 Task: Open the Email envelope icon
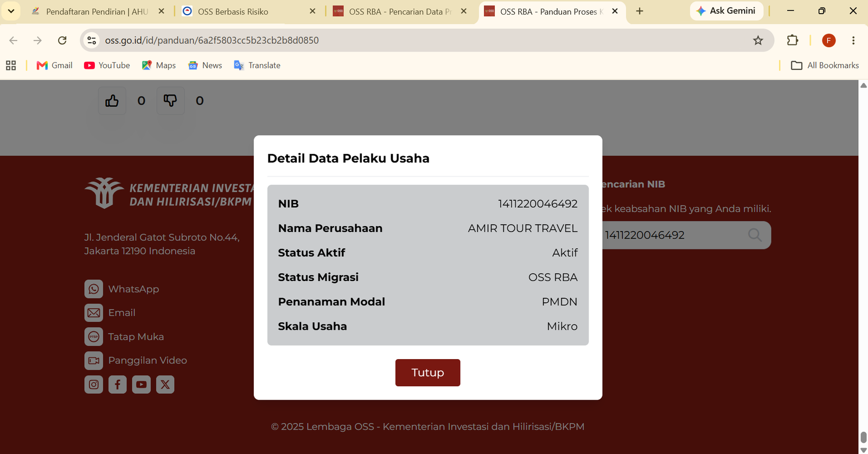[94, 313]
